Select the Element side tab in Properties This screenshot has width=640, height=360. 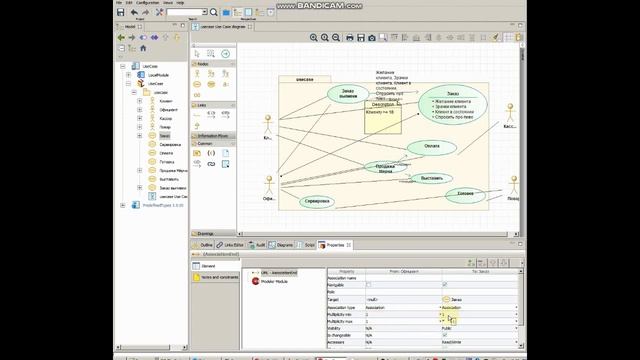(x=216, y=266)
